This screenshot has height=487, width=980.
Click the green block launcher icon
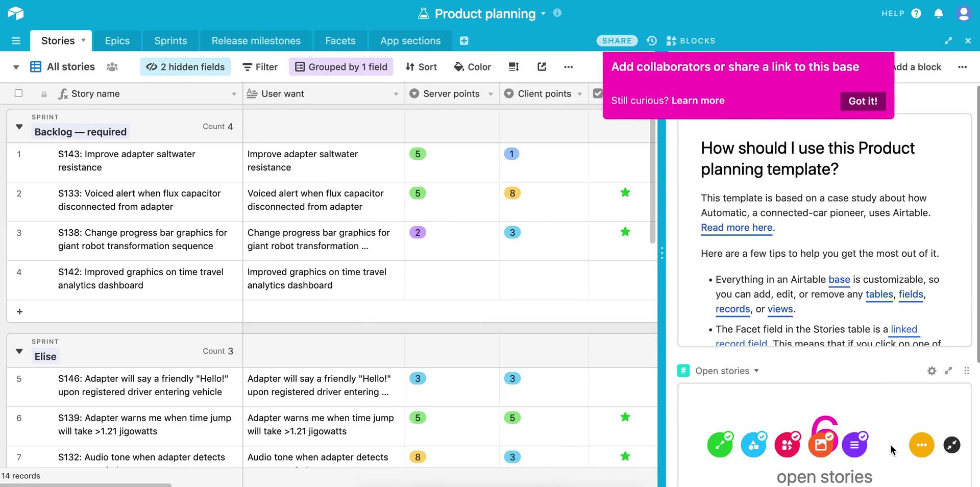720,445
